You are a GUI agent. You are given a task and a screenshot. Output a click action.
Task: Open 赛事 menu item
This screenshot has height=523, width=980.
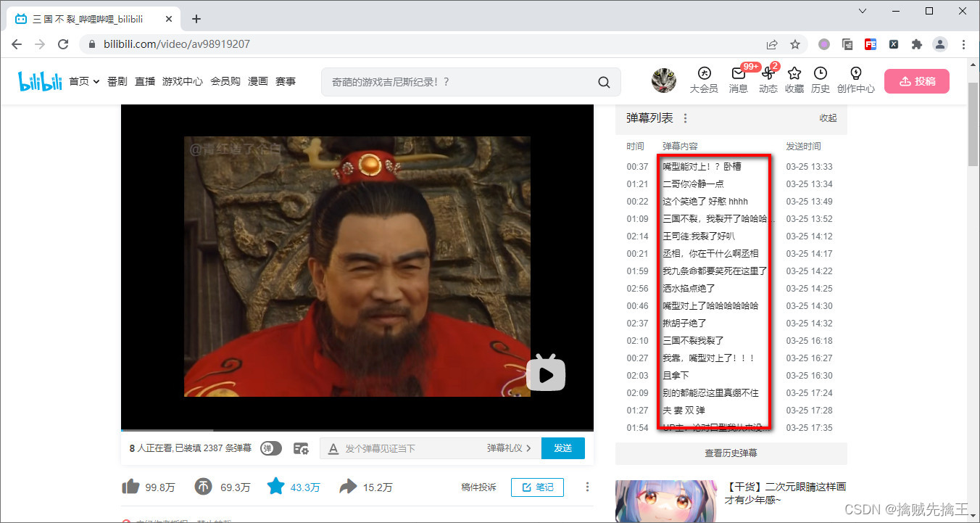[286, 81]
